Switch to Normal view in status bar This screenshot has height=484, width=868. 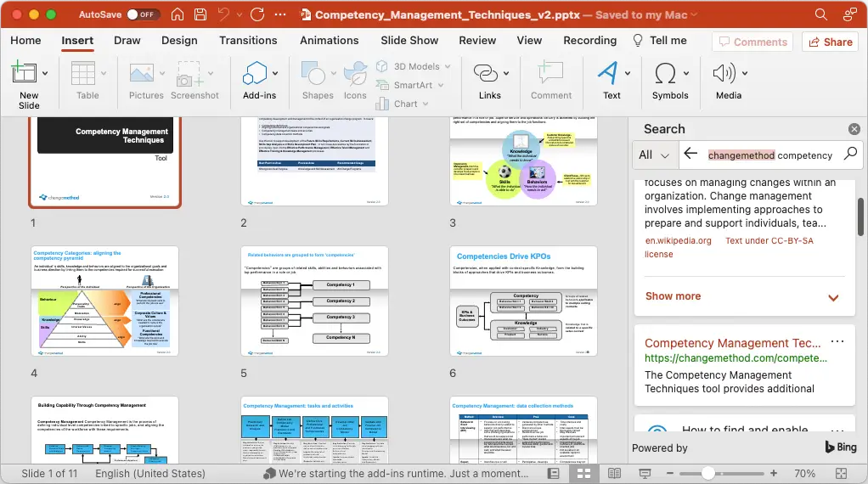[553, 474]
